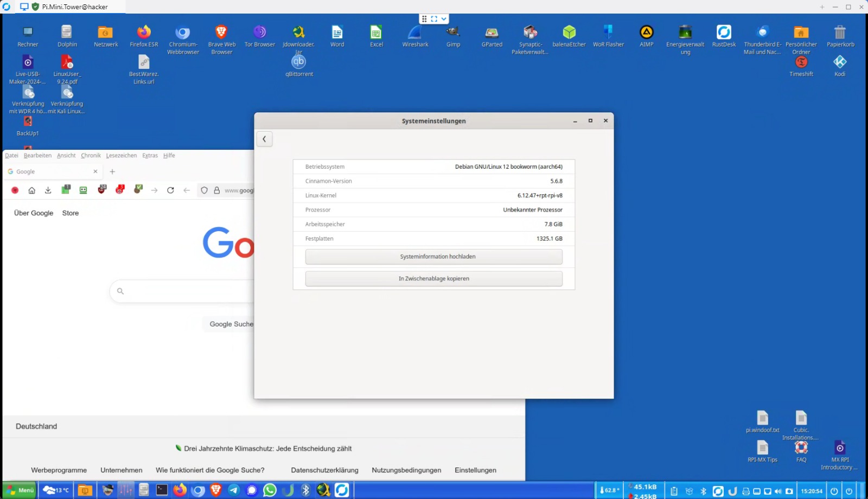Open the AIMP desktop icon
The width and height of the screenshot is (868, 499).
tap(647, 36)
